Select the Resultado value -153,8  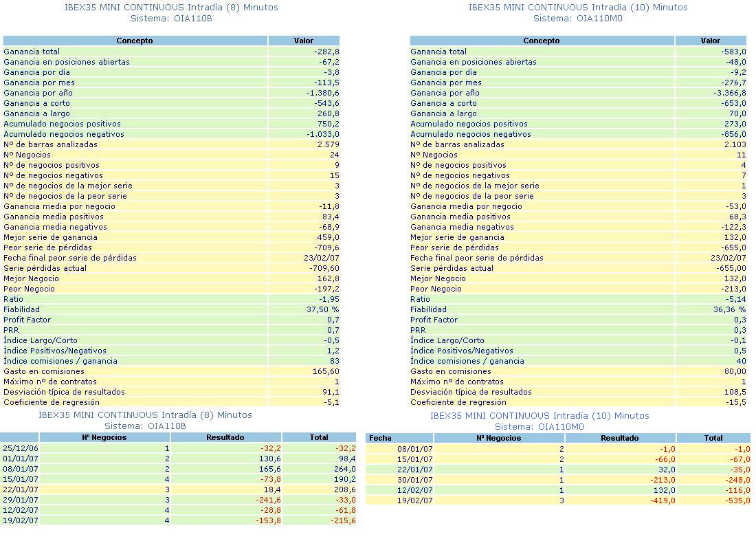pos(268,521)
